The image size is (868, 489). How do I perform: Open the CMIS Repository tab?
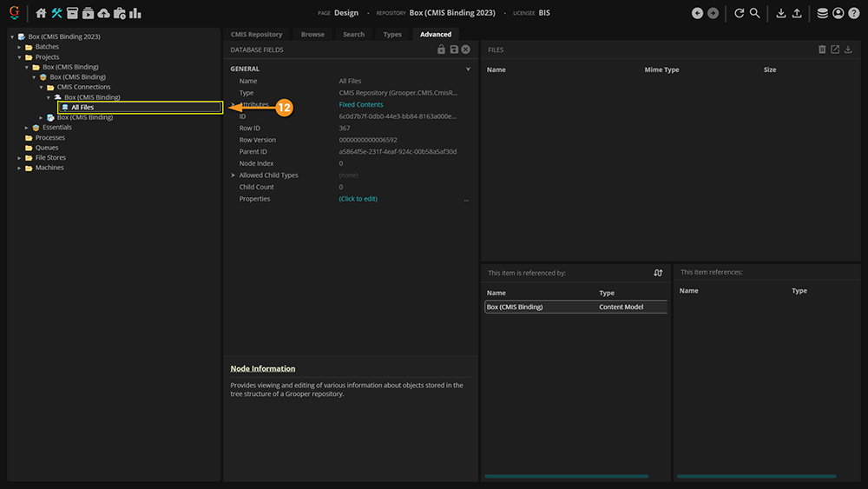point(256,34)
